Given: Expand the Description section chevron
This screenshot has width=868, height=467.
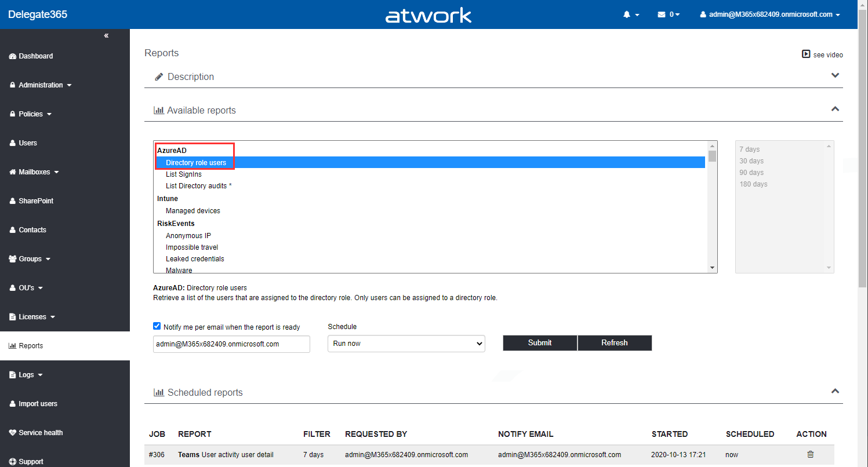Looking at the screenshot, I should tap(836, 75).
